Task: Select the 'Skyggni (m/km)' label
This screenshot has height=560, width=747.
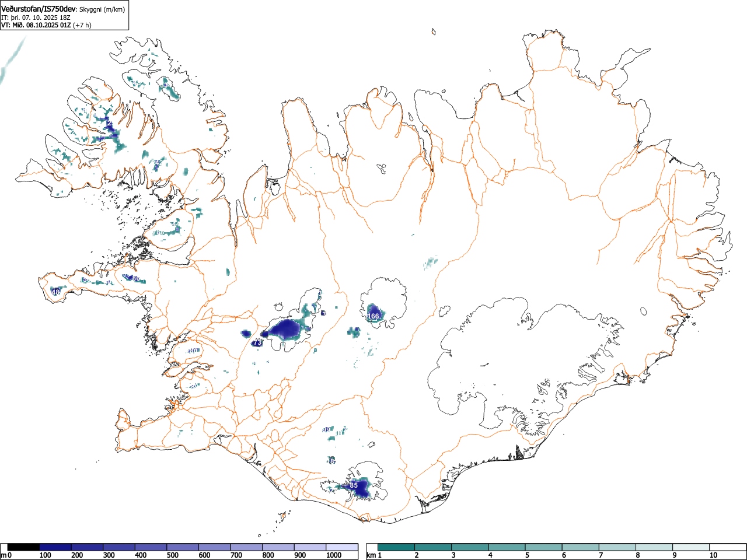Action: pos(102,9)
